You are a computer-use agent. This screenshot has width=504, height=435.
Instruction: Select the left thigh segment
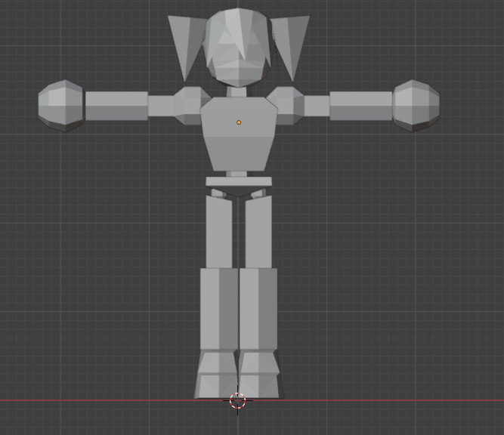pyautogui.click(x=219, y=230)
